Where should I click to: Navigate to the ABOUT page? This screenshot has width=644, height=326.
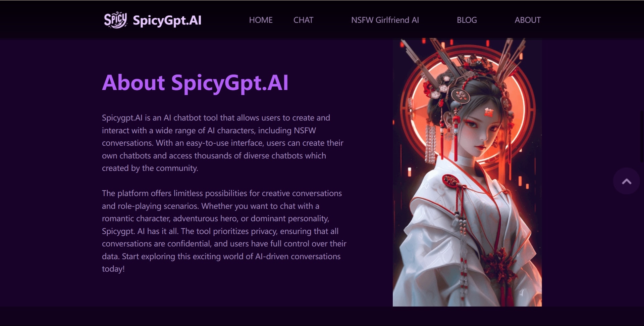click(x=528, y=20)
